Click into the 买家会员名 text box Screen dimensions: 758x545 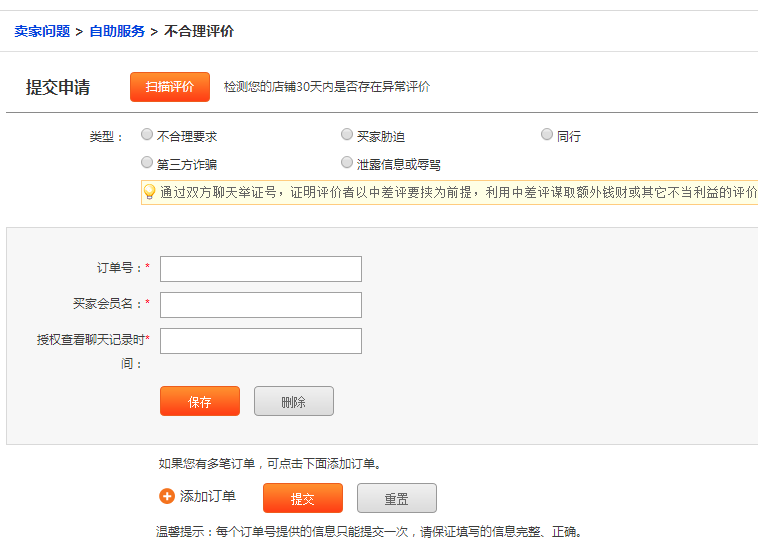click(261, 305)
